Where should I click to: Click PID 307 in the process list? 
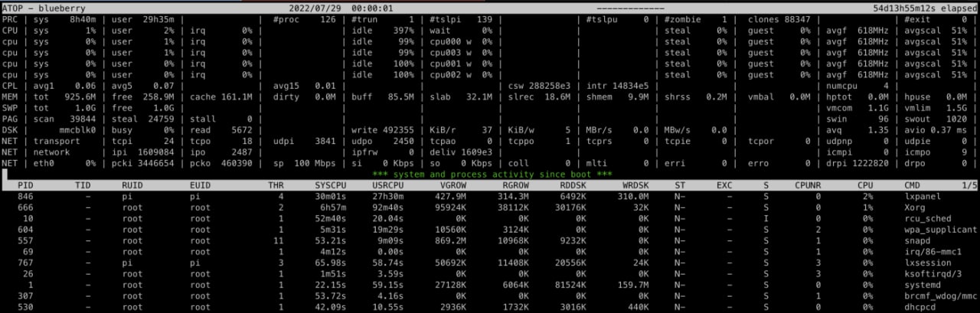tap(27, 295)
